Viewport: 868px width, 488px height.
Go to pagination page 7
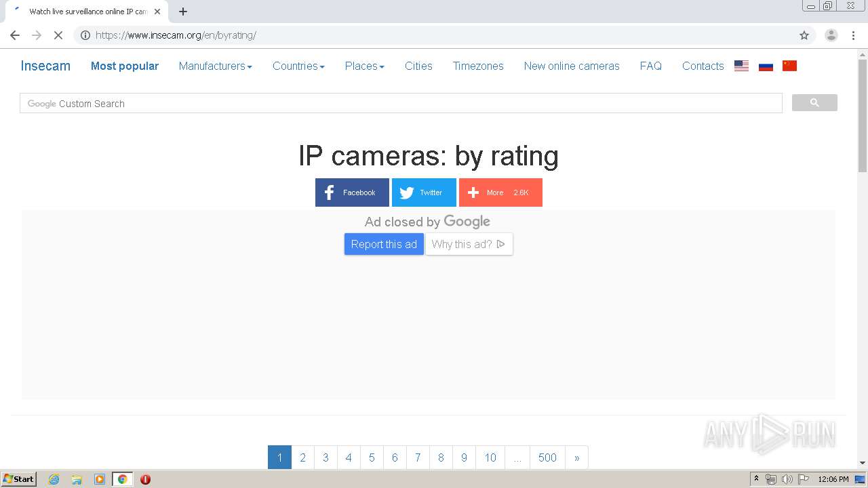tap(418, 457)
